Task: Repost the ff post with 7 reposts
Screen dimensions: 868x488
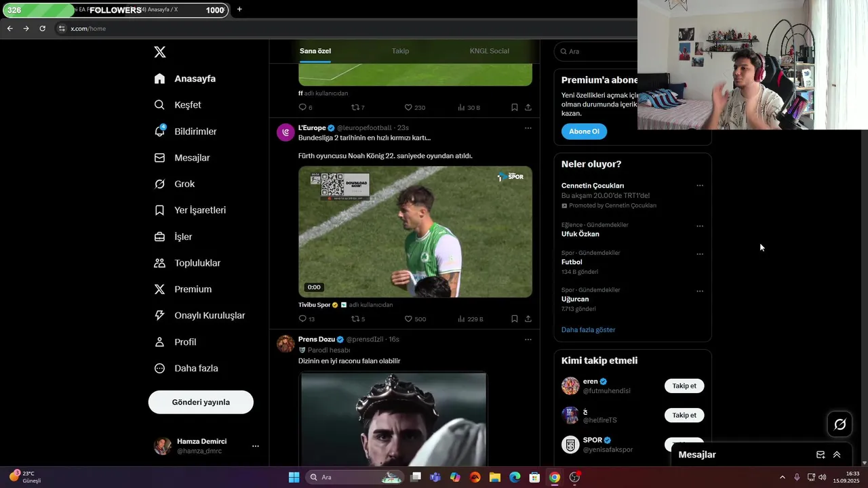Action: [x=358, y=108]
